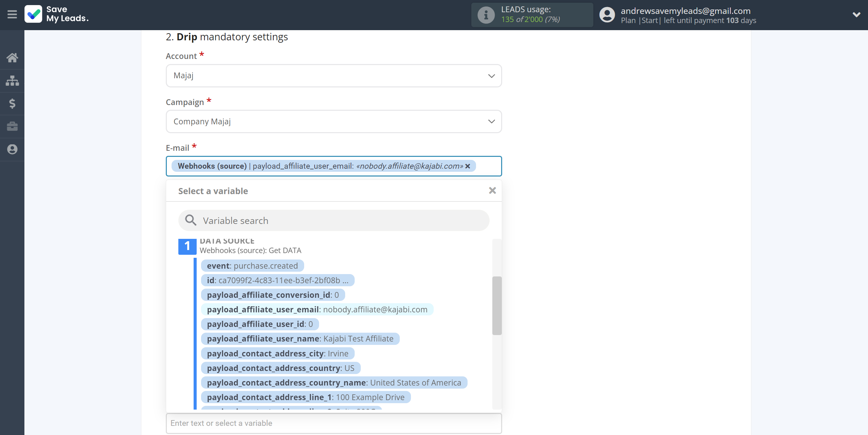Image resolution: width=868 pixels, height=435 pixels.
Task: Click account email andrewsavemyleads@gmail.com
Action: pos(686,11)
